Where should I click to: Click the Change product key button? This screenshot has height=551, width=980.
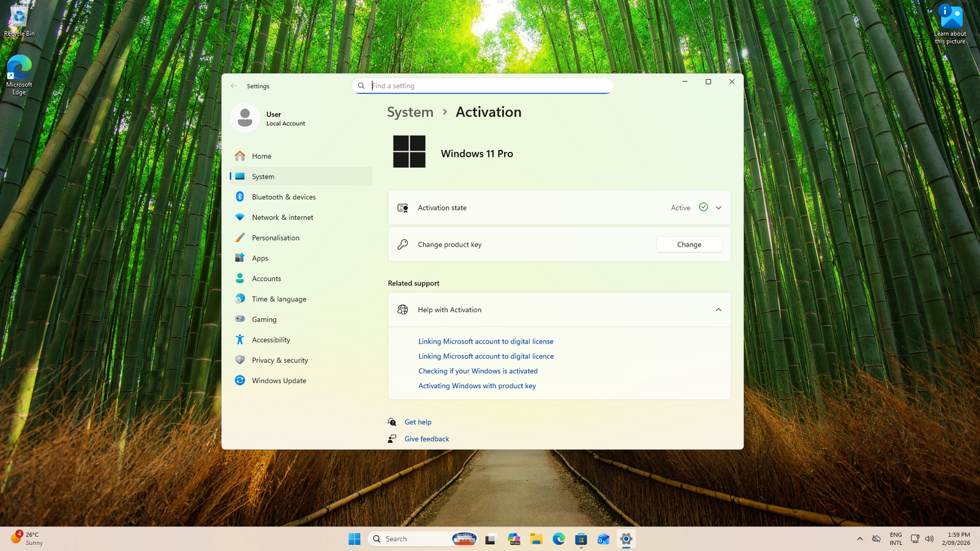pyautogui.click(x=689, y=244)
